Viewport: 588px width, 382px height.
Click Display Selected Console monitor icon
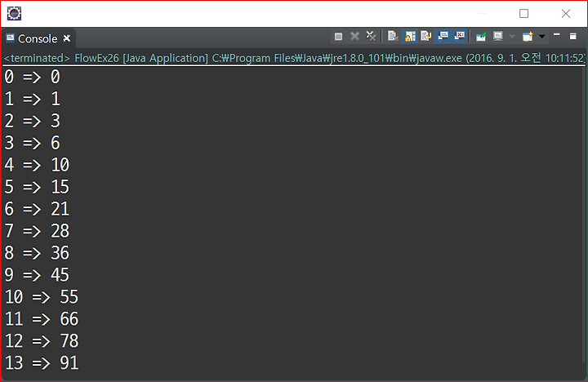pos(497,37)
